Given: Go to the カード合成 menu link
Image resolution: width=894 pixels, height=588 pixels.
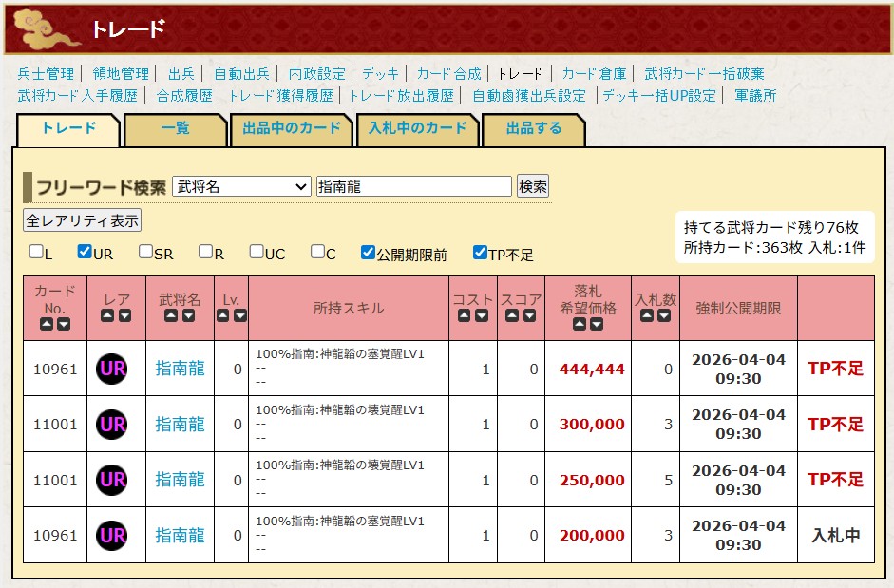Looking at the screenshot, I should (448, 73).
